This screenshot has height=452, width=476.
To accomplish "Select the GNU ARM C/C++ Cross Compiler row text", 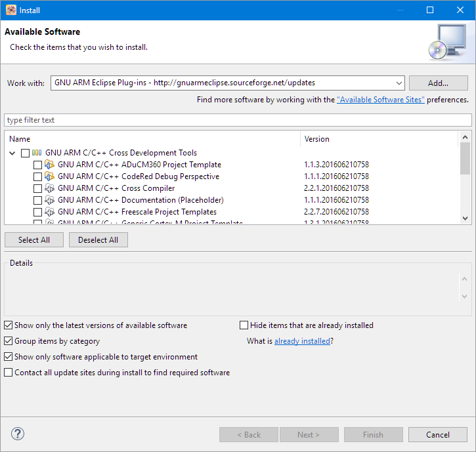I will tap(116, 188).
